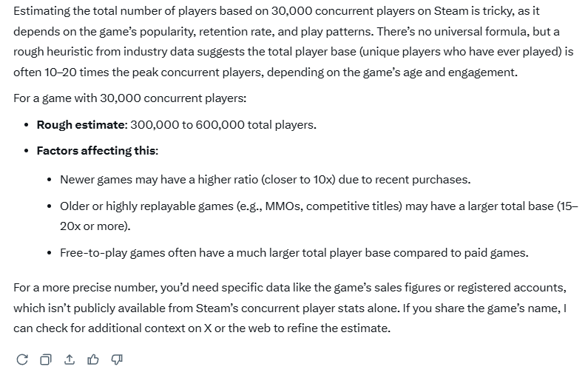Click the "300,000 to 600,000 total players" text

pyautogui.click(x=223, y=124)
